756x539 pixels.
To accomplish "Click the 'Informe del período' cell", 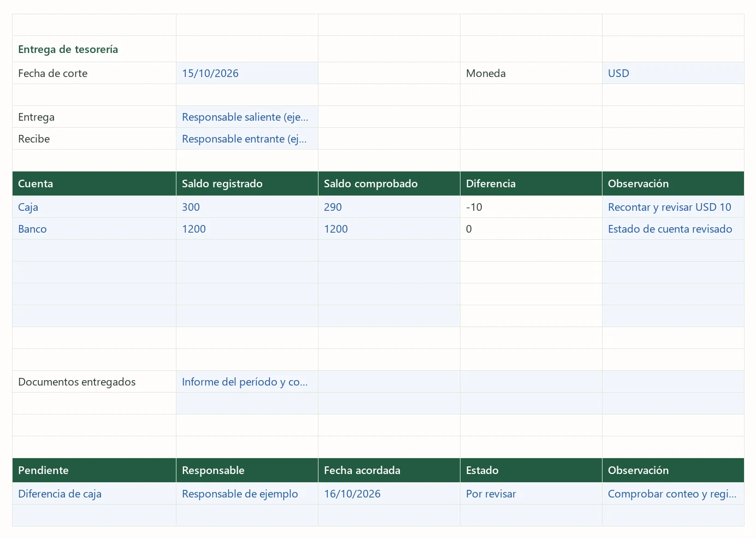I will [247, 382].
